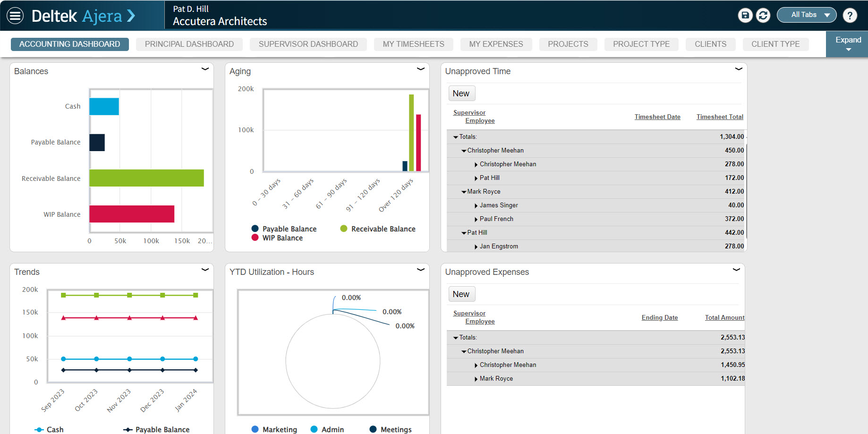Collapse the Aging widget chevron
Viewport: 868px width, 434px height.
[420, 69]
